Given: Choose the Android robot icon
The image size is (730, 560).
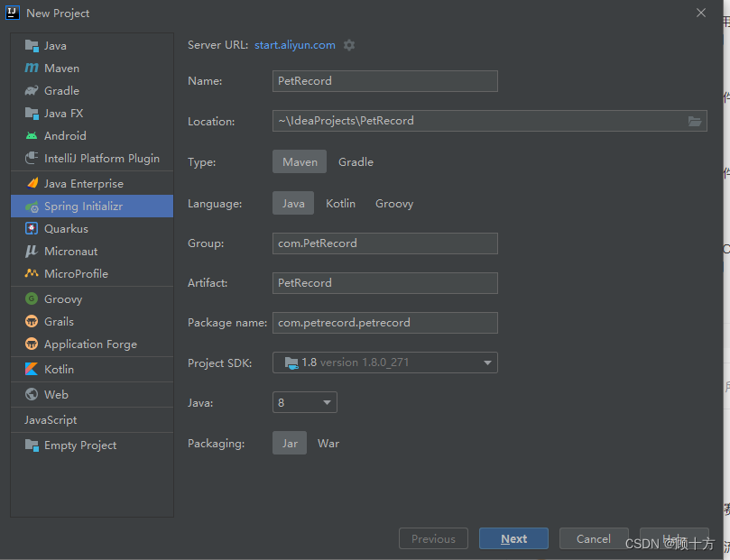Looking at the screenshot, I should 32,135.
